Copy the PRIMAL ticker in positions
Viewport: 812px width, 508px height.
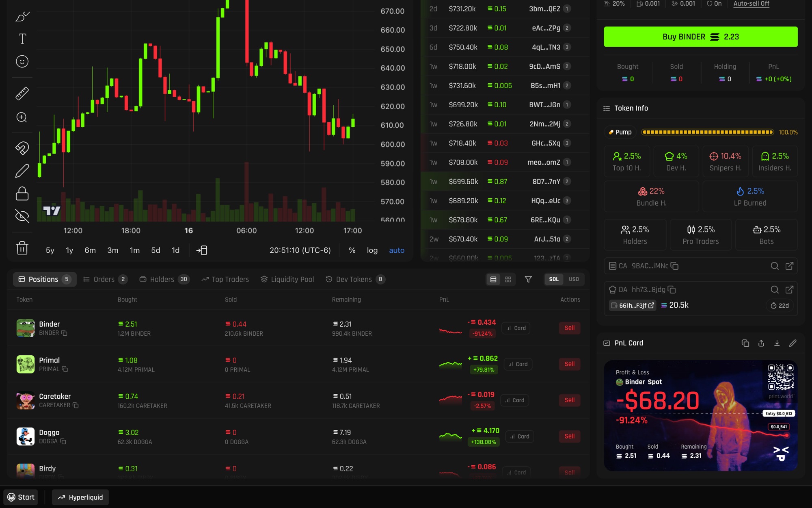tap(65, 369)
